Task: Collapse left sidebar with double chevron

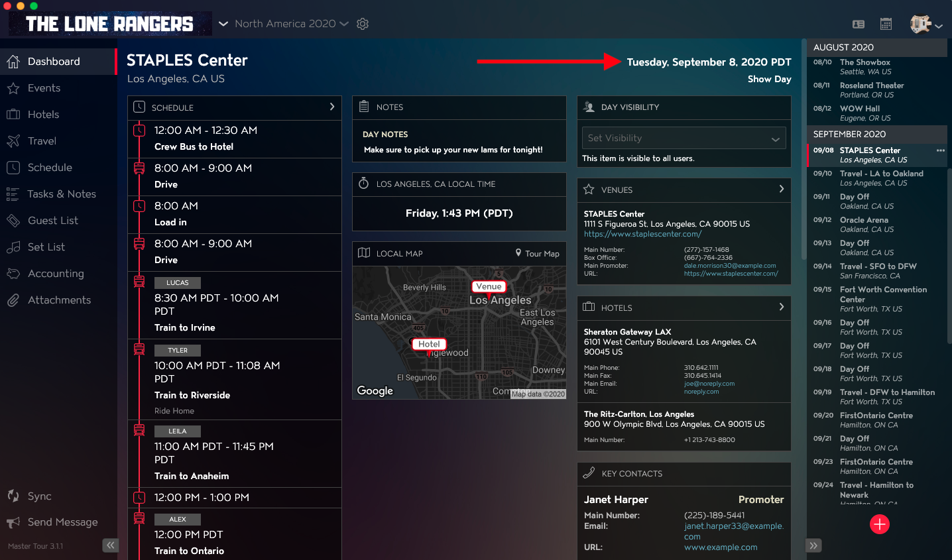Action: [110, 545]
